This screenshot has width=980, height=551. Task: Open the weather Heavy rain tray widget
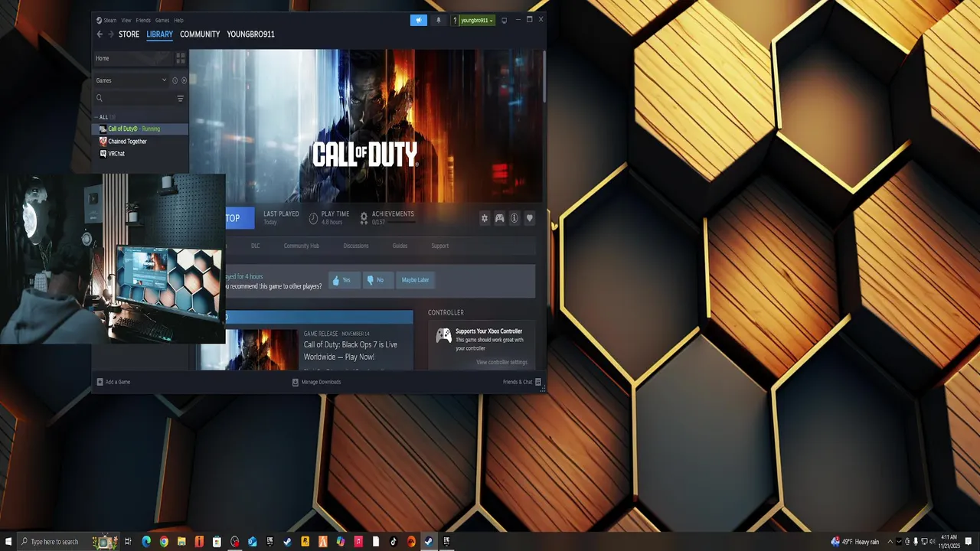[x=855, y=542]
